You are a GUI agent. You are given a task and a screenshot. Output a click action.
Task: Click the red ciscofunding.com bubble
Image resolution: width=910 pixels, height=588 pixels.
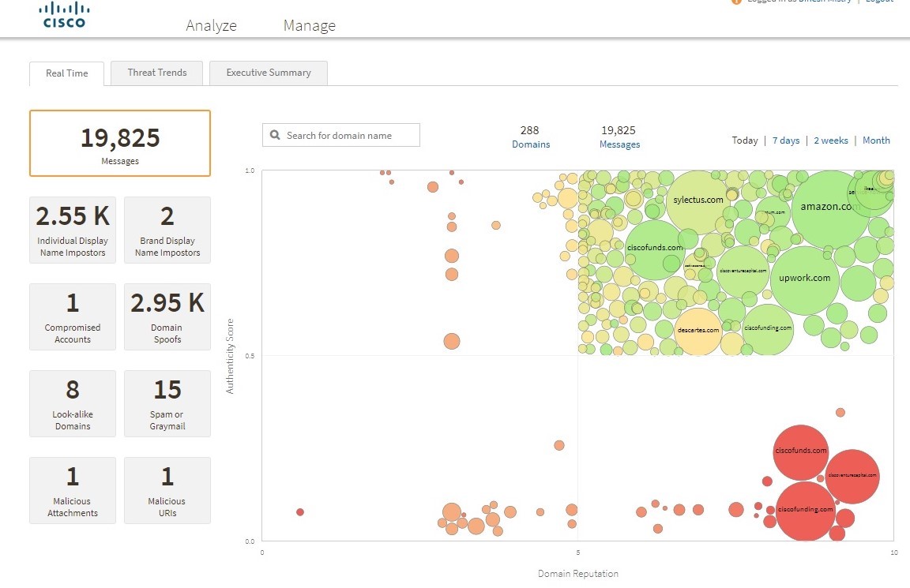click(805, 509)
